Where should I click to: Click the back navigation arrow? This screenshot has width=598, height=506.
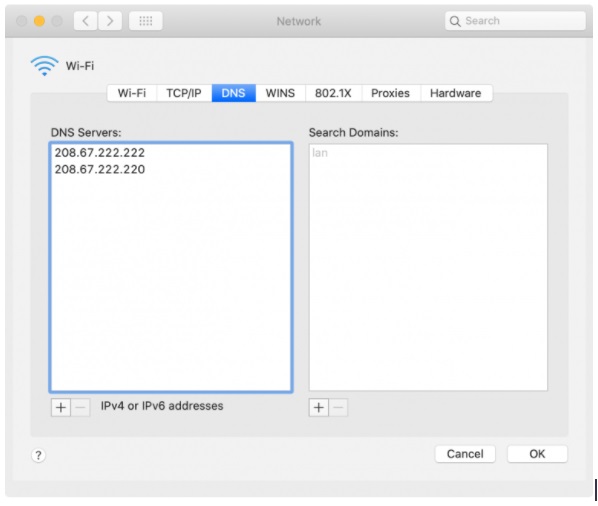(86, 21)
